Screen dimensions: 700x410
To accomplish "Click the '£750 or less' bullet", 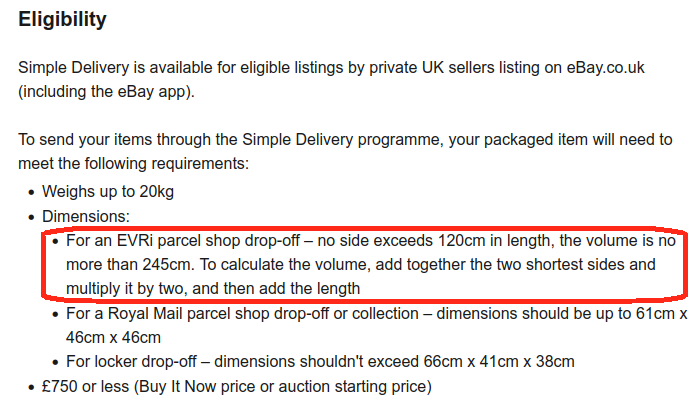I will 237,386.
